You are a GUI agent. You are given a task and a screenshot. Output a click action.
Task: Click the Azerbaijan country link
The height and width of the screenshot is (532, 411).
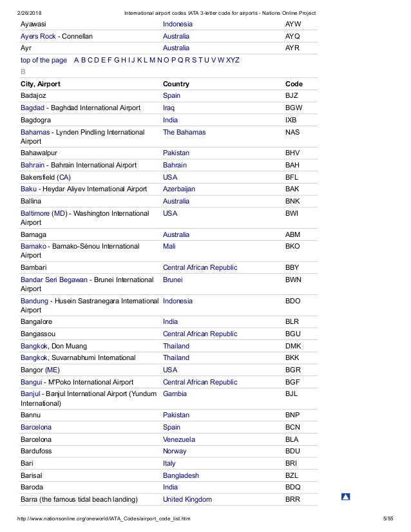(x=179, y=189)
